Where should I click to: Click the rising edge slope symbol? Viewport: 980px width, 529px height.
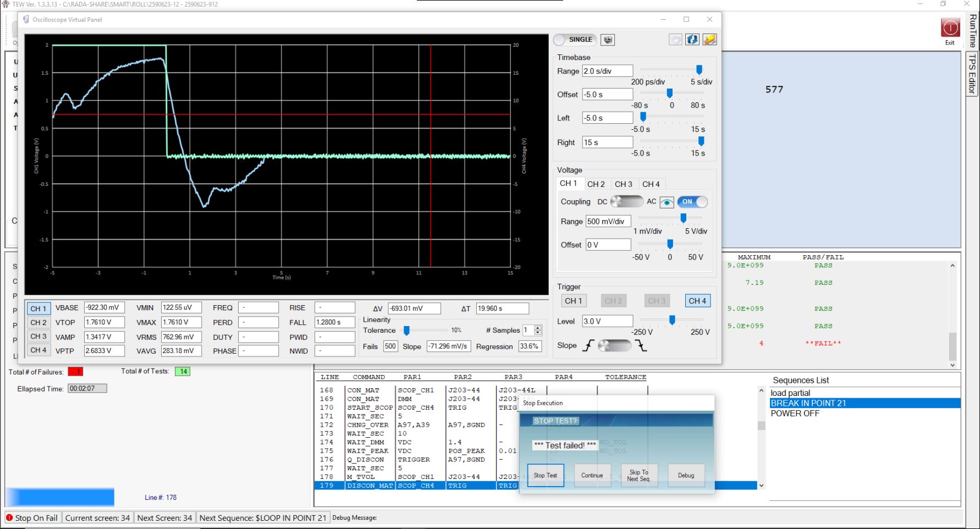(588, 346)
